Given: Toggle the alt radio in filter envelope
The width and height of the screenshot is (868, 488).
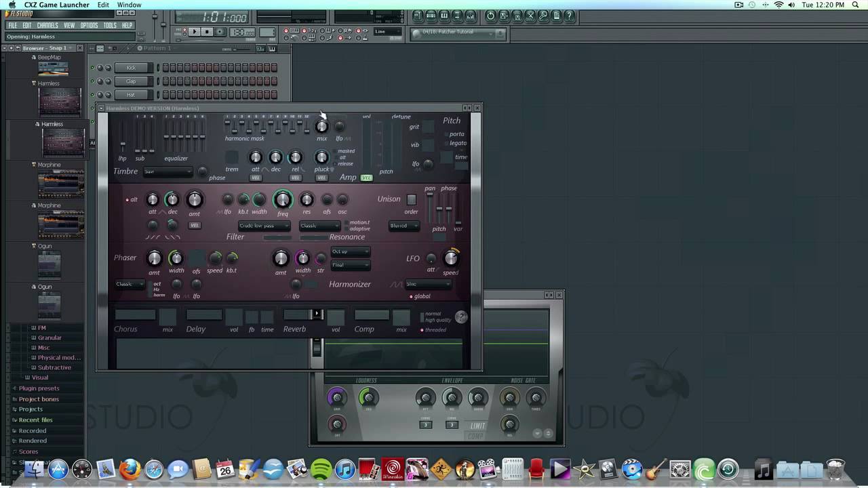Looking at the screenshot, I should 127,200.
